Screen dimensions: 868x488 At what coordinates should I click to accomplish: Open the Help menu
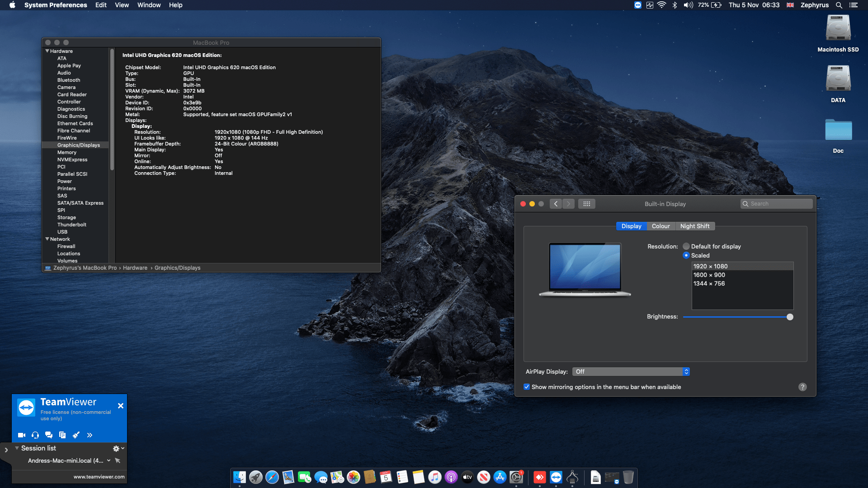(x=175, y=5)
